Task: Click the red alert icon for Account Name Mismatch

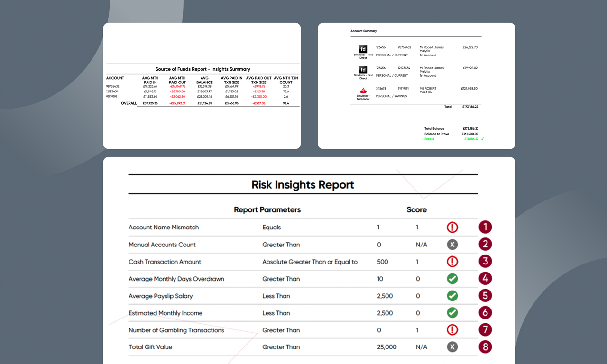Action: pos(452,227)
